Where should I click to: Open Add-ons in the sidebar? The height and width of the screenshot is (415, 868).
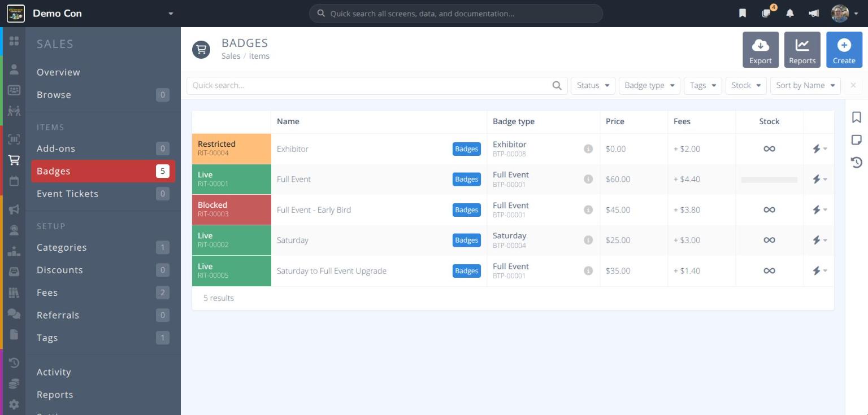[x=103, y=148]
